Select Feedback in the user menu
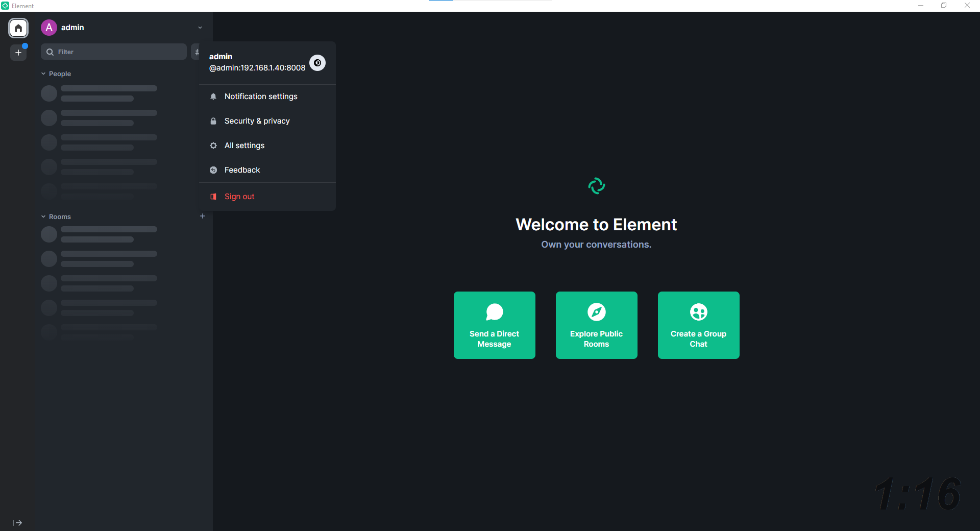980x531 pixels. tap(242, 170)
